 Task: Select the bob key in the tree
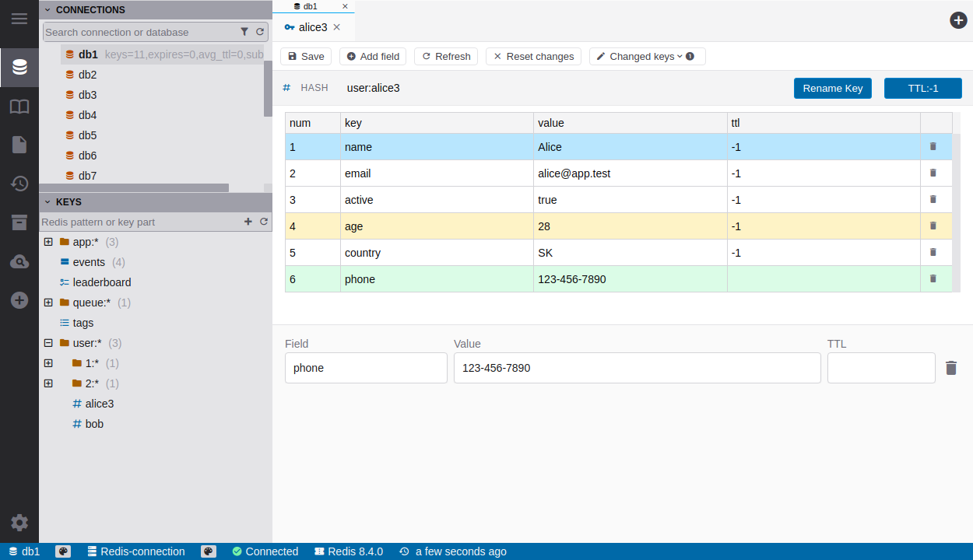[94, 424]
